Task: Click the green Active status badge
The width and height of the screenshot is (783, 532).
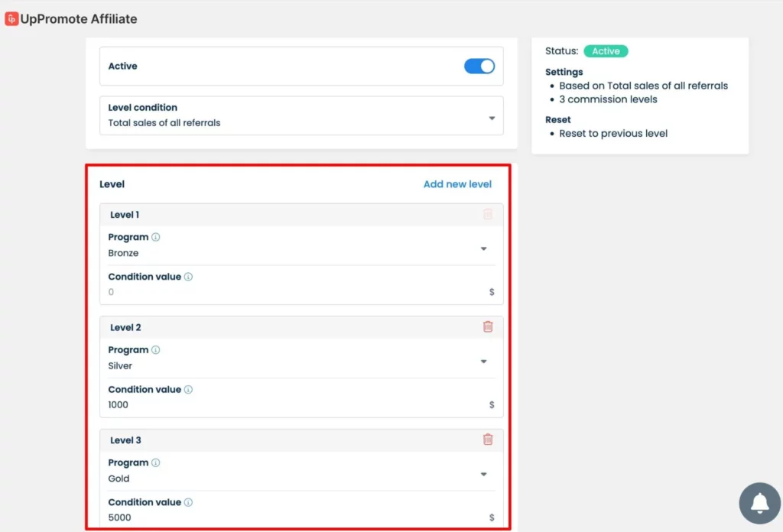Action: tap(606, 51)
